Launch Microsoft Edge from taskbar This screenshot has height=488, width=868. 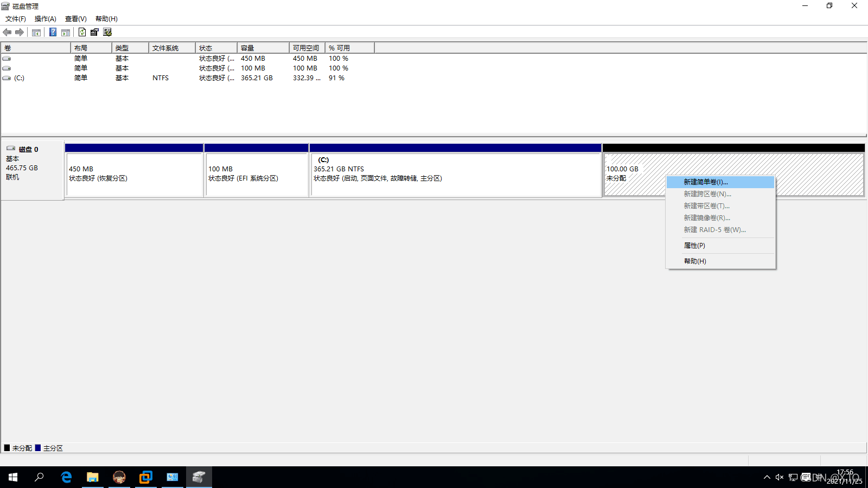(x=66, y=477)
